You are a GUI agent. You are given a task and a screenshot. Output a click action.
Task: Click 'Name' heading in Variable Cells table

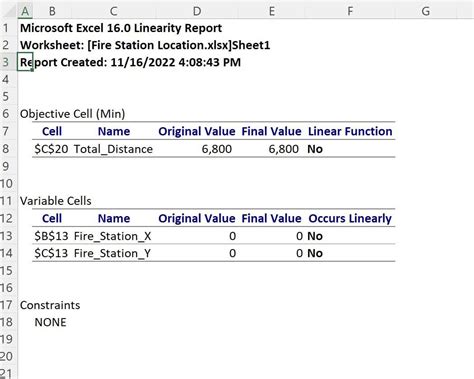[x=114, y=218]
